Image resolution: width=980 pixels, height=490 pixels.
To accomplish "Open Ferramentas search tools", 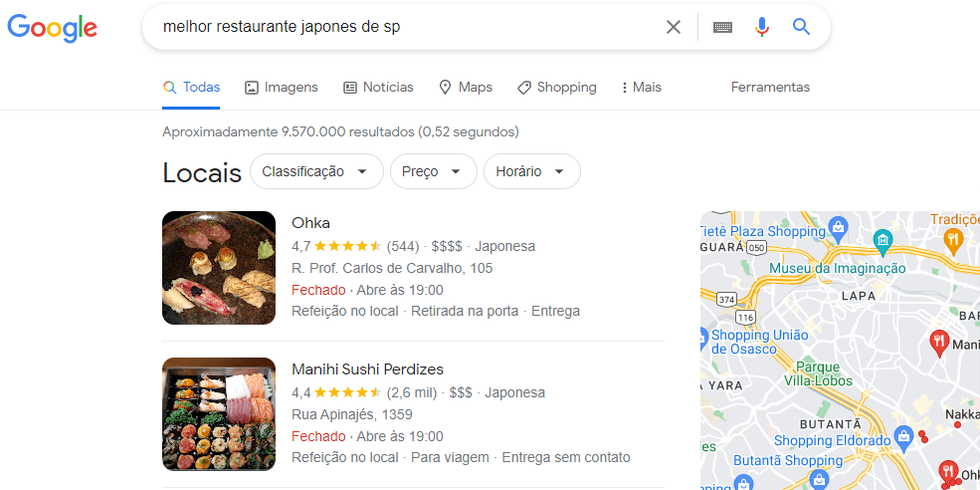I will [770, 88].
